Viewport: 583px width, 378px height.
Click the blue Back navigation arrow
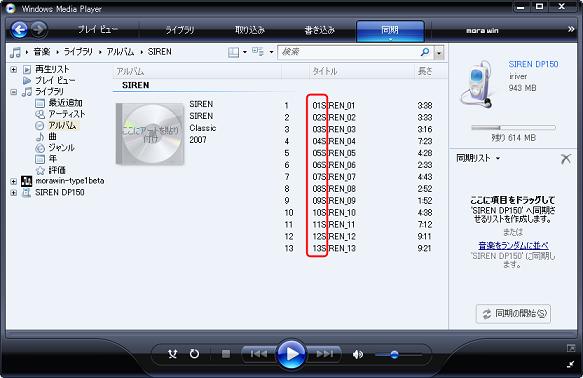[19, 30]
